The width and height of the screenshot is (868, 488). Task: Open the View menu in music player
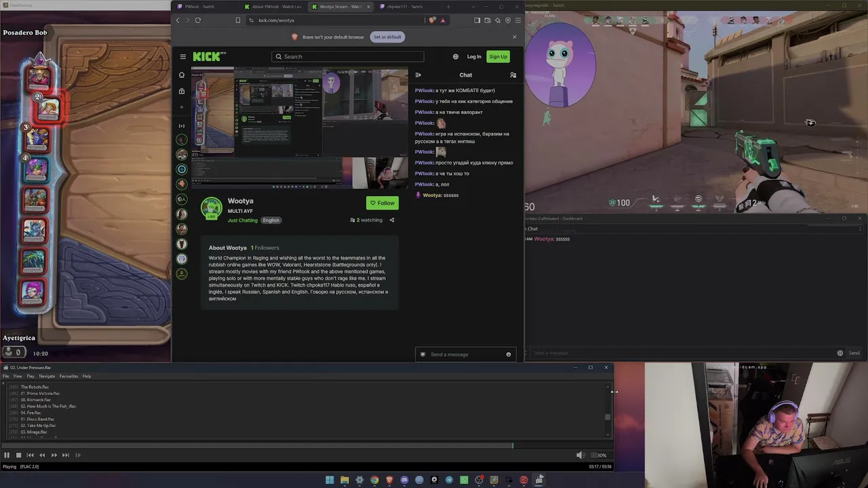(18, 376)
